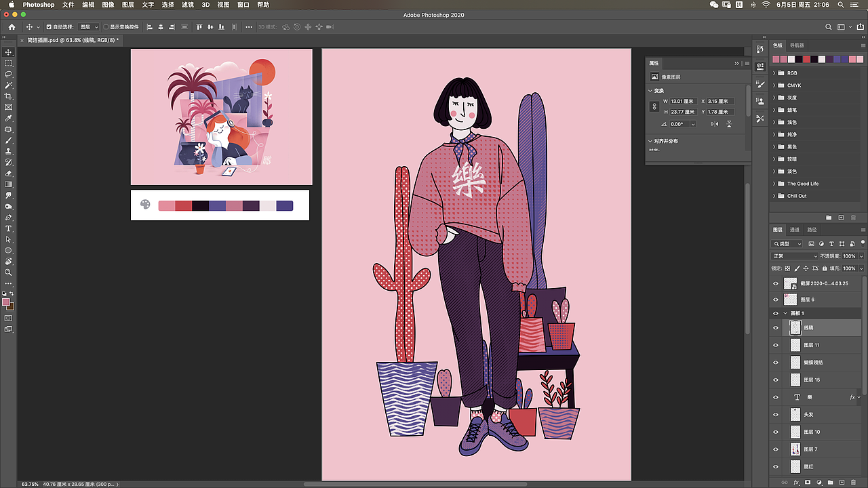Expand the RGB swatch group
Image resolution: width=868 pixels, height=488 pixels.
click(774, 73)
